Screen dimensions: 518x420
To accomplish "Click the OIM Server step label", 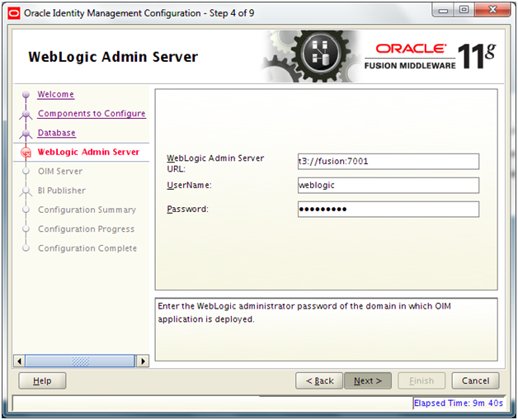I will click(60, 171).
